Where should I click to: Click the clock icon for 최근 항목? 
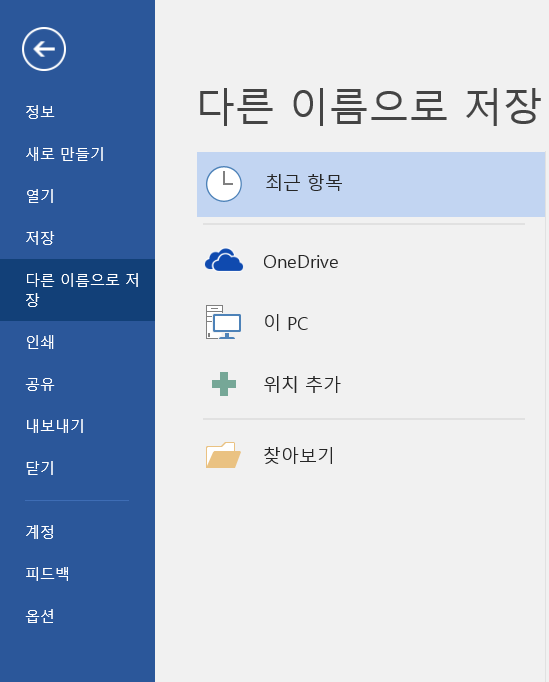pos(224,184)
